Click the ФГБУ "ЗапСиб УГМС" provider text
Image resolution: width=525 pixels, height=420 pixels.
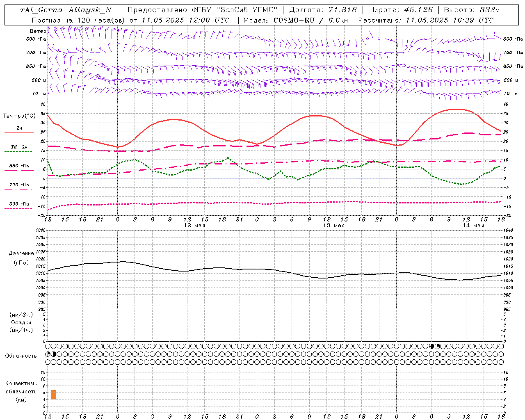[x=235, y=10]
